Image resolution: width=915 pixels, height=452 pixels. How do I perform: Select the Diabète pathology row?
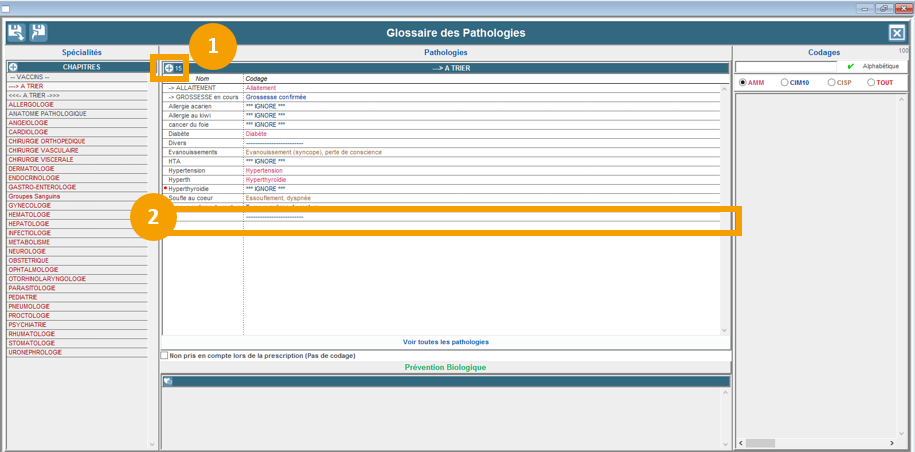[179, 133]
